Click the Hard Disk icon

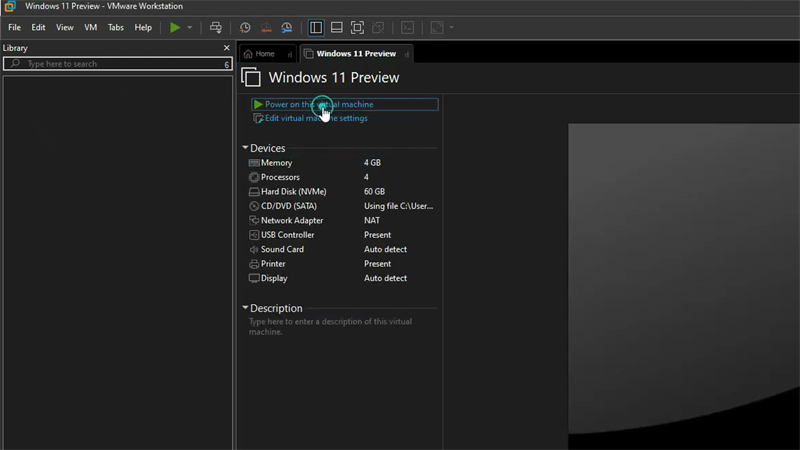coord(254,192)
